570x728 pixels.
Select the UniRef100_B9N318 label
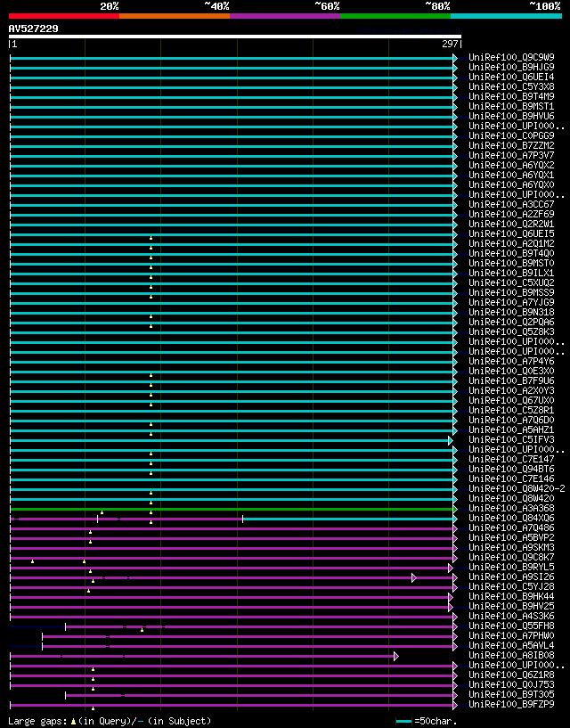(x=511, y=313)
